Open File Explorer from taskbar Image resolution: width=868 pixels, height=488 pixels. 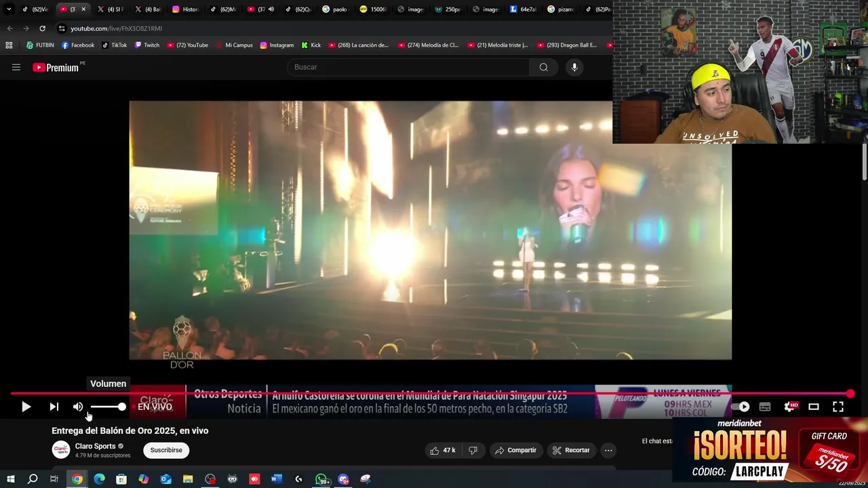188,479
